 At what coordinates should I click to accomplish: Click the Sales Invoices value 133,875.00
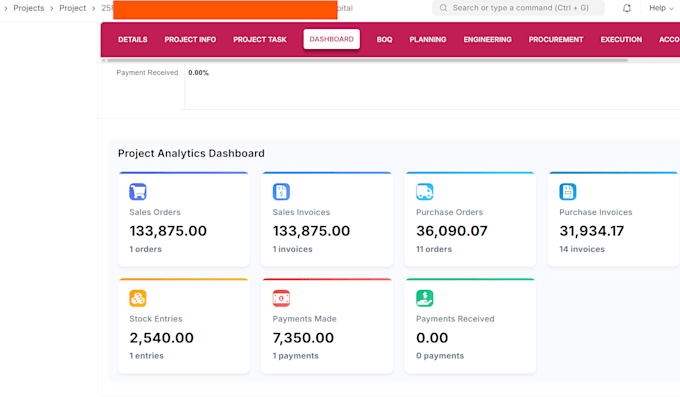pyautogui.click(x=311, y=231)
